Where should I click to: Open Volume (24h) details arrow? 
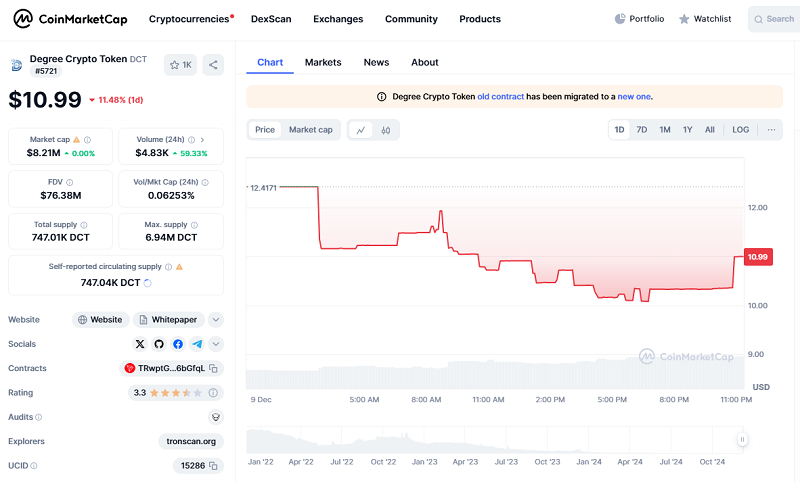(203, 140)
